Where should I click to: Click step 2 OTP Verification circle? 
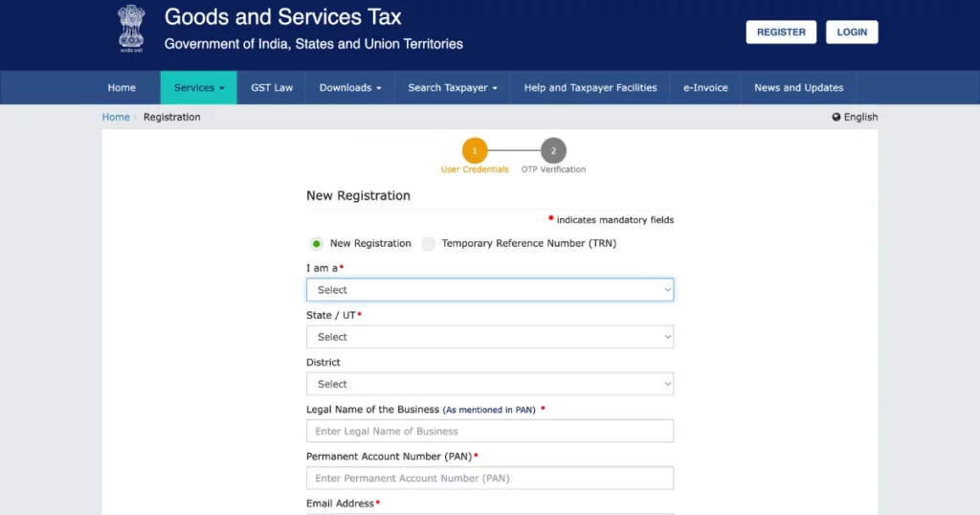point(553,150)
